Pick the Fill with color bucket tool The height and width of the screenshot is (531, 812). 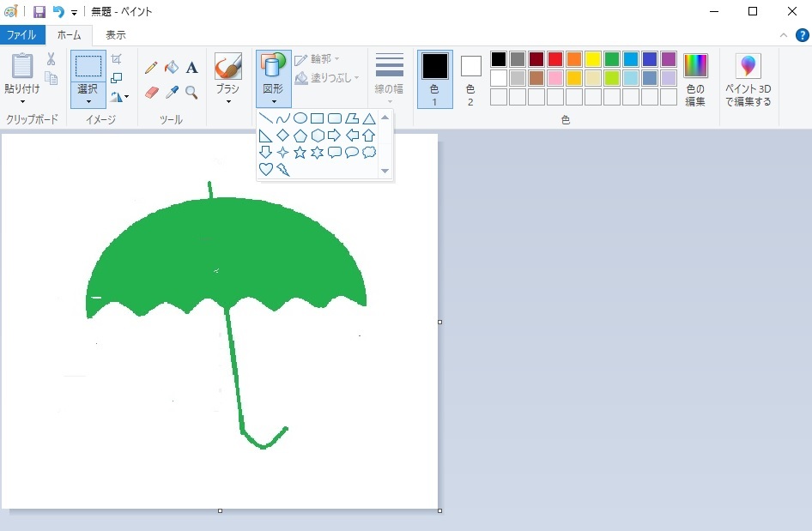(x=172, y=68)
